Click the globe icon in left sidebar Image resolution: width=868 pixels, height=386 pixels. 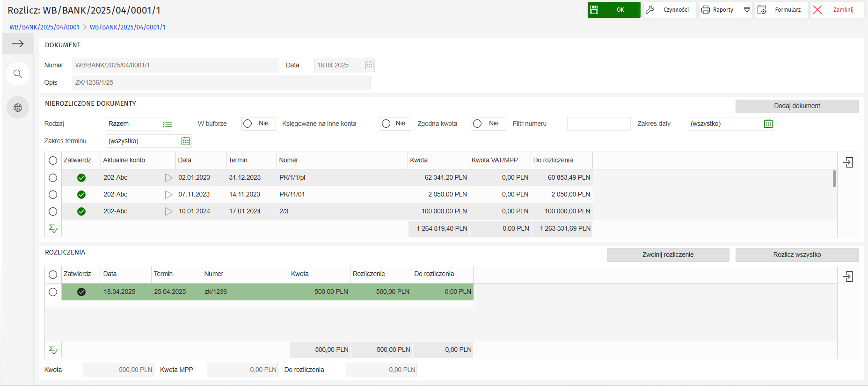pyautogui.click(x=18, y=108)
